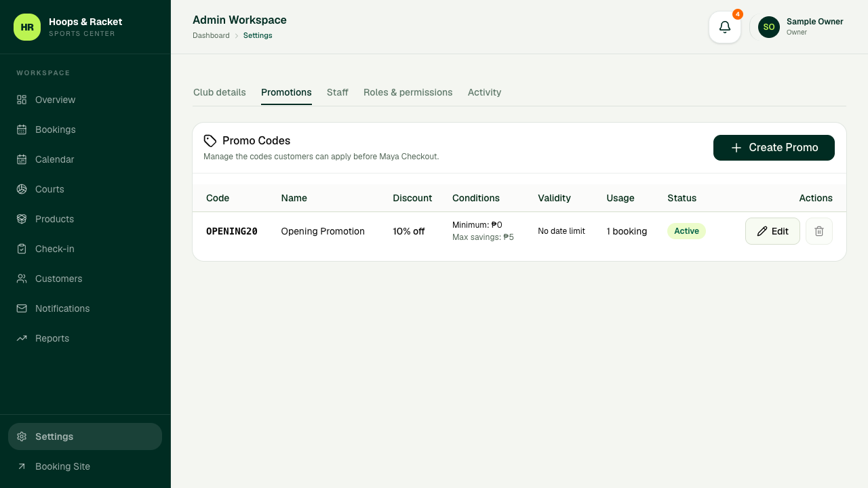
Task: Click the Opening Promotion name
Action: (x=323, y=231)
